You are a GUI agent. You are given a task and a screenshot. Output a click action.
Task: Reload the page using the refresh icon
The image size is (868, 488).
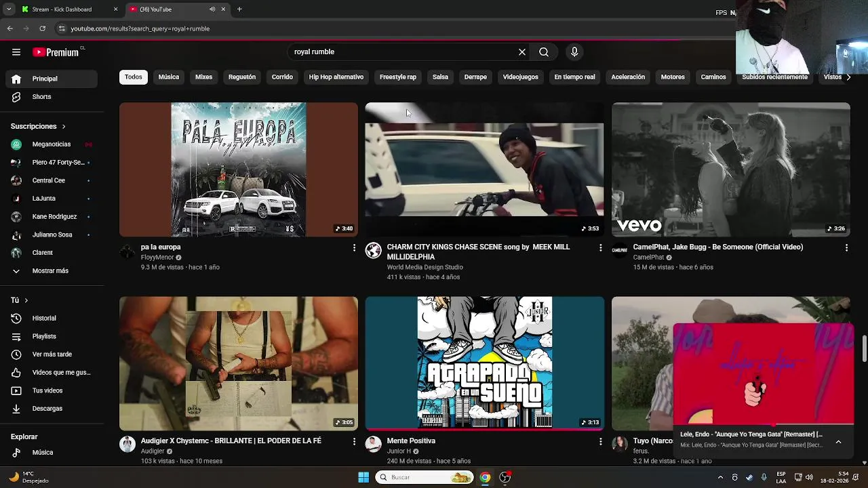(42, 28)
